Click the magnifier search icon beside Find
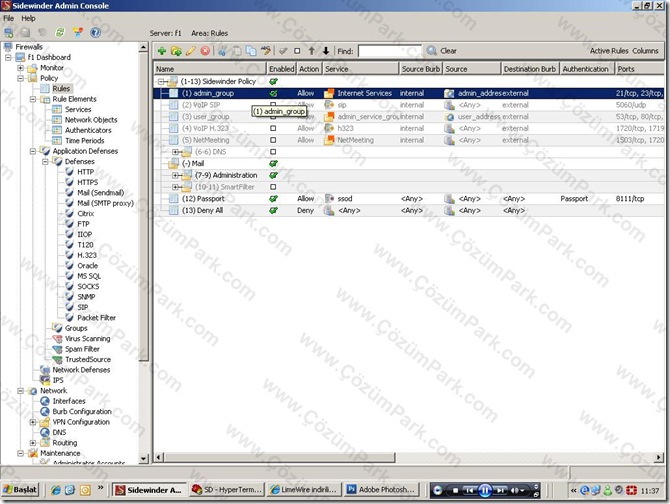The image size is (670, 504). coord(432,51)
